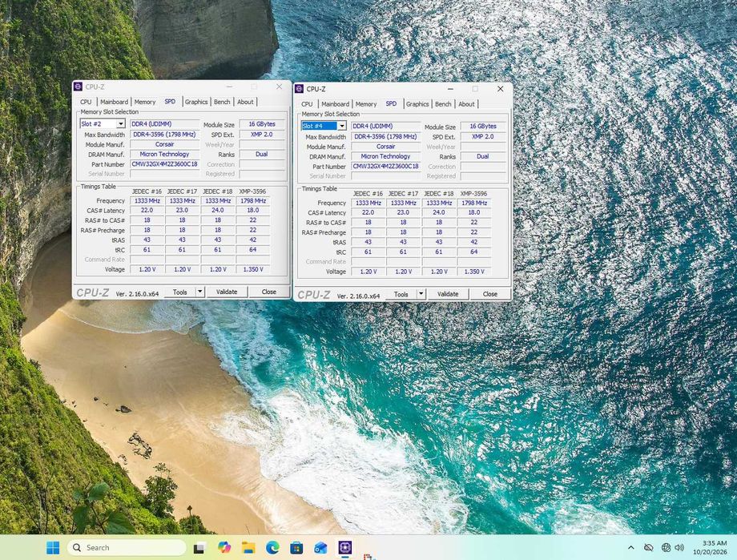Click the volume icon in system tray
The image size is (737, 560).
679,547
